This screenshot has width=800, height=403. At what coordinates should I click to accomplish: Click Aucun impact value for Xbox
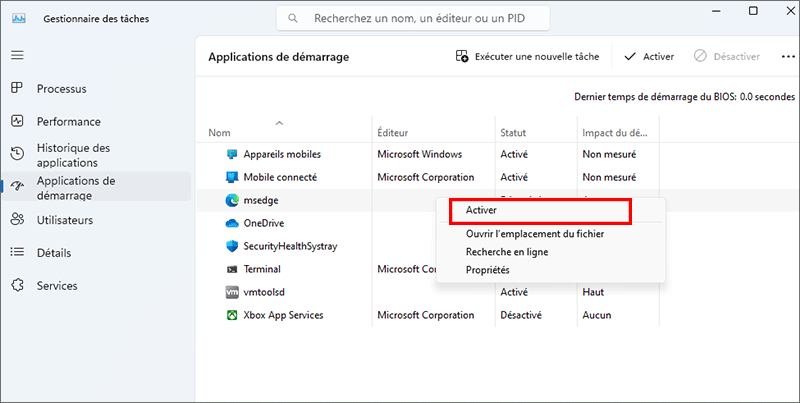596,315
